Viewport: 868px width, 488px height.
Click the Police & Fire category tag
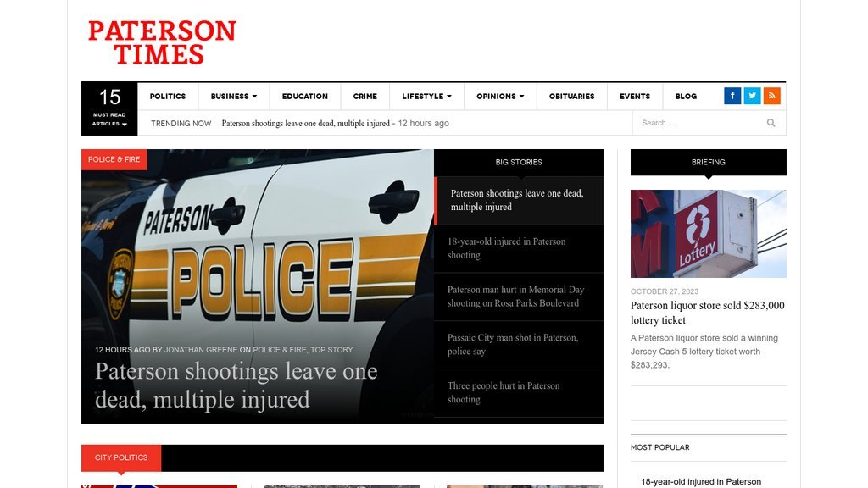click(114, 159)
